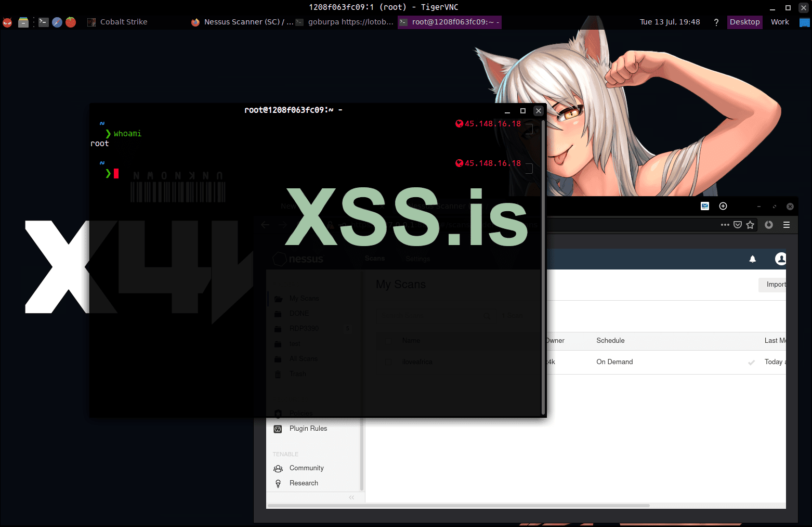Open page actions via the ellipsis in address bar
Screen dimensions: 812x527
tap(725, 225)
